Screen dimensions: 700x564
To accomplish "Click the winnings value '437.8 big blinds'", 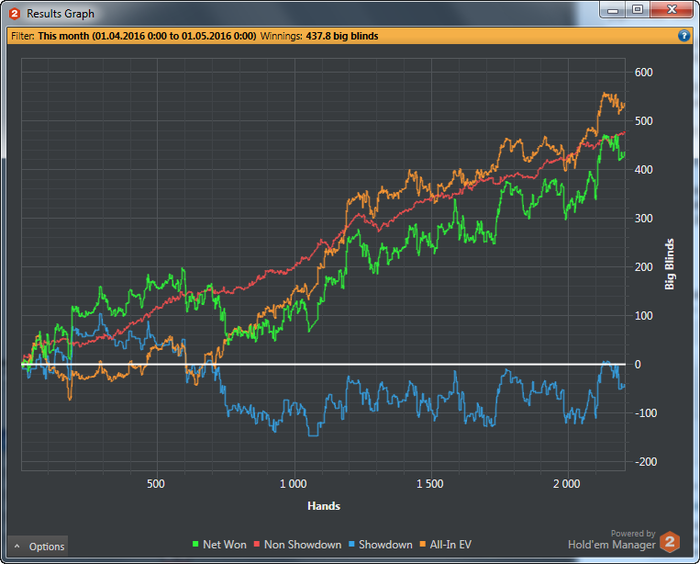I will click(342, 36).
